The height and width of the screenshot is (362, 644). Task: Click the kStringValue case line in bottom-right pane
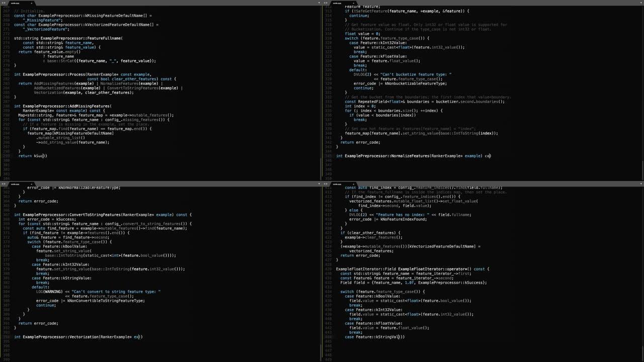pos(375,337)
